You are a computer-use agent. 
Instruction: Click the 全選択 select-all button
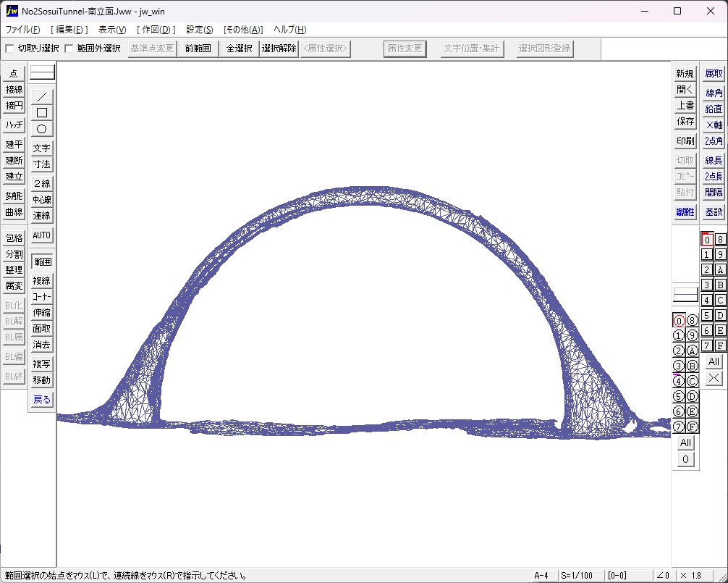tap(239, 49)
